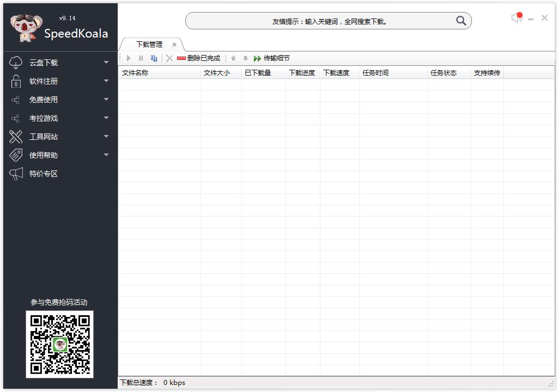
Task: Click 传输细节 to toggle transfer details
Action: click(275, 58)
